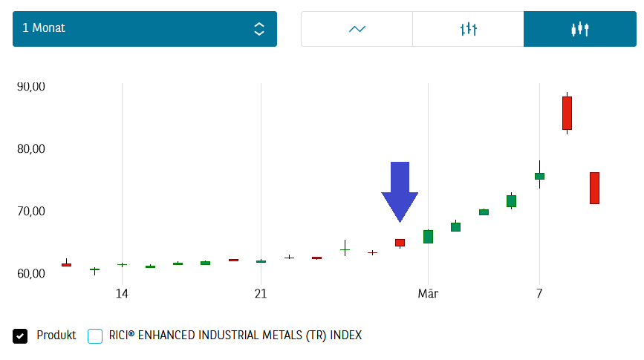Viewport: 644px width, 360px height.
Task: Click the tallest red candle near 88
Action: (x=567, y=113)
